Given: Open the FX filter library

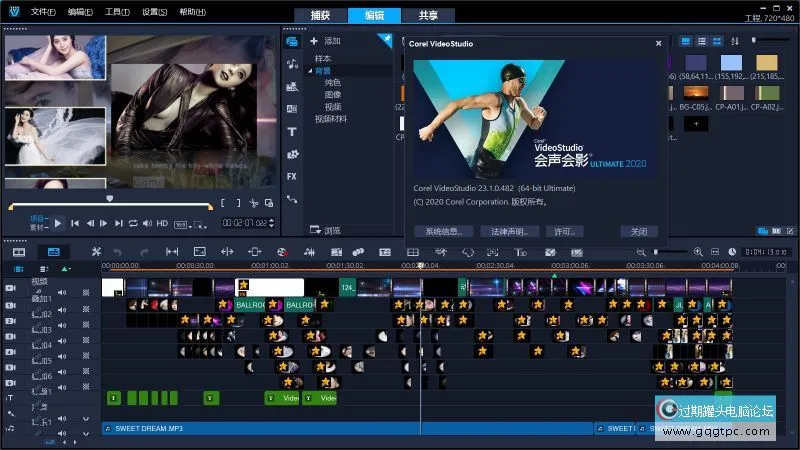Looking at the screenshot, I should (x=292, y=176).
